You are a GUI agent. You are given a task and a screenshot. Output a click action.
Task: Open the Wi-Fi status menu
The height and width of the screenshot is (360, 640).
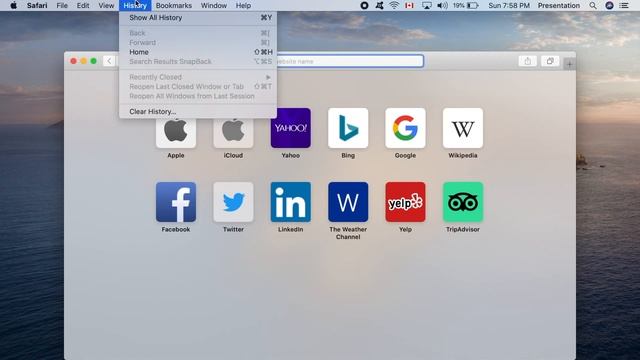click(x=394, y=6)
